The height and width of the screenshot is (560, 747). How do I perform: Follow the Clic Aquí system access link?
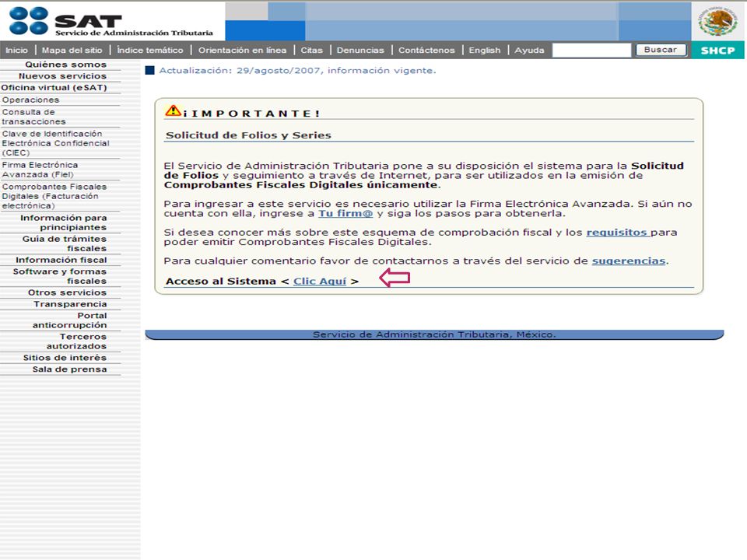point(320,281)
